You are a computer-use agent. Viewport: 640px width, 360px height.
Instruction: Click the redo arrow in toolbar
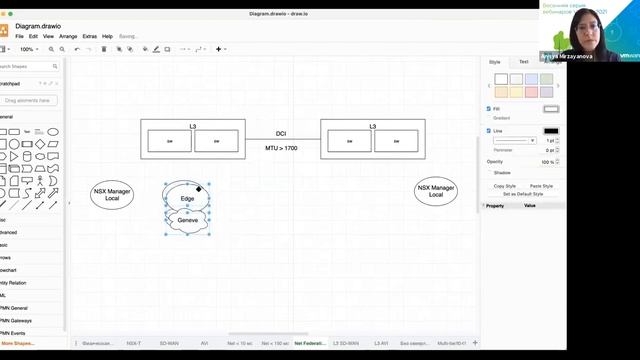[x=89, y=49]
